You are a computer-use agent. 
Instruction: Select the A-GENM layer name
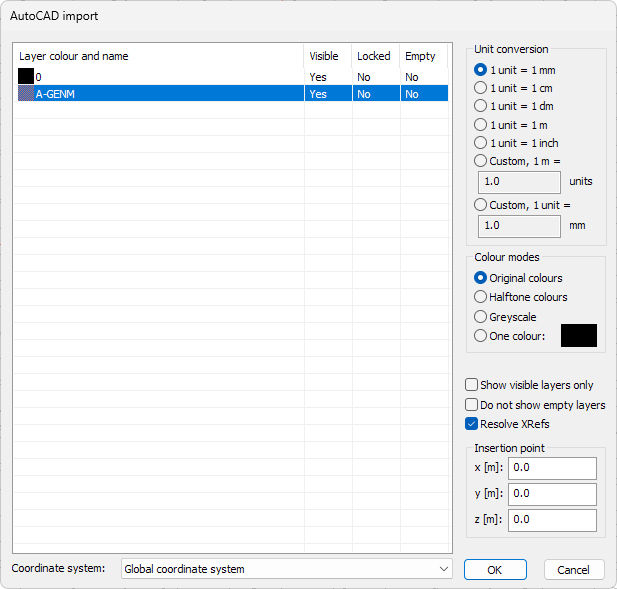[55, 94]
